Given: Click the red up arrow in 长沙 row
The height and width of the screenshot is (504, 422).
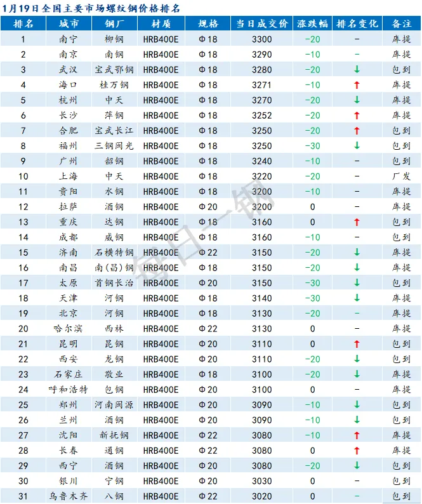Looking at the screenshot, I should (357, 116).
